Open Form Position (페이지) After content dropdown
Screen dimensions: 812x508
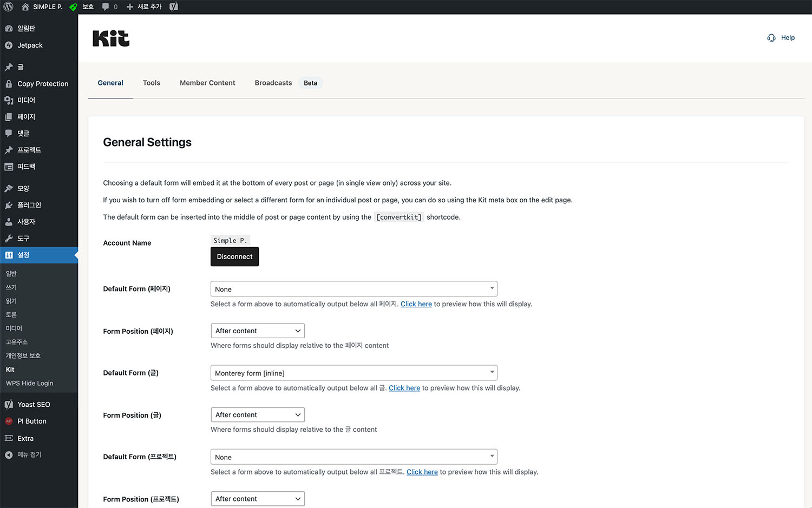point(258,331)
